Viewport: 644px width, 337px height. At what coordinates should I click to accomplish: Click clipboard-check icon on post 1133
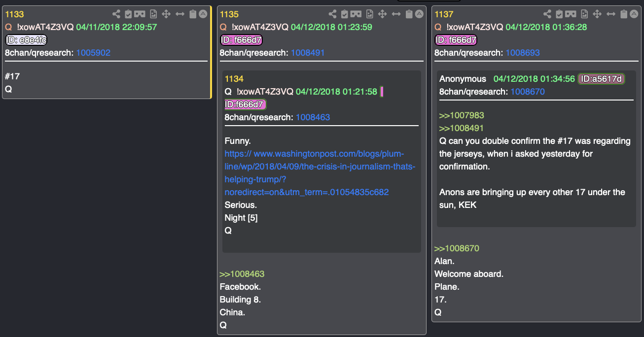[x=128, y=14]
